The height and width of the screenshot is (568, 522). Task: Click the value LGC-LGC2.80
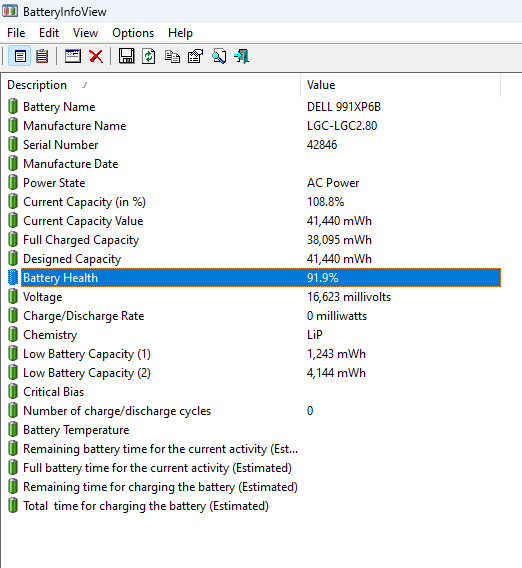click(342, 126)
